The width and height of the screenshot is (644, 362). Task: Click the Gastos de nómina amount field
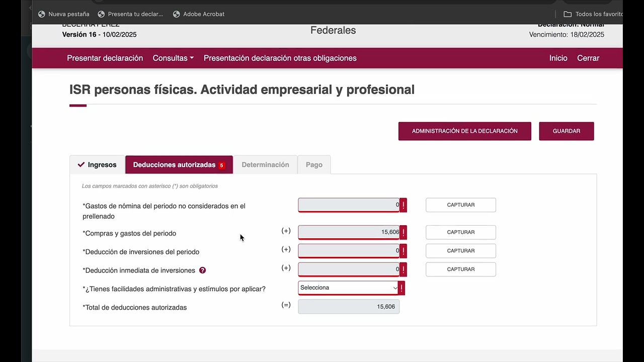[349, 205]
